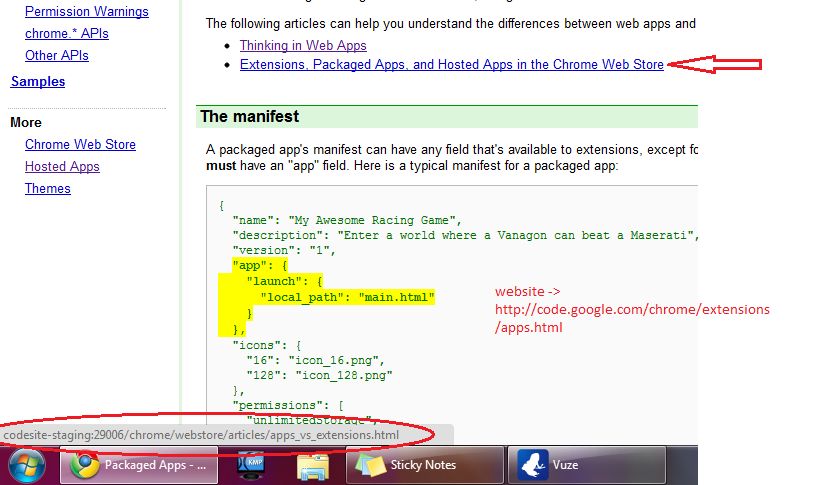
Task: Open Windows Explorer folder taskbar icon
Action: coord(312,466)
